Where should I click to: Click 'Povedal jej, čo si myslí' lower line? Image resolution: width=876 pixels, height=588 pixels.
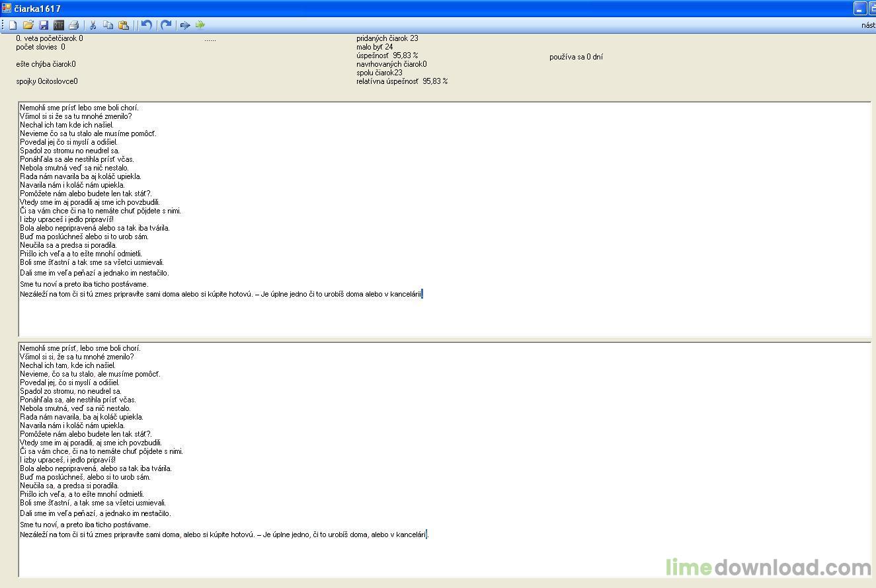click(69, 383)
